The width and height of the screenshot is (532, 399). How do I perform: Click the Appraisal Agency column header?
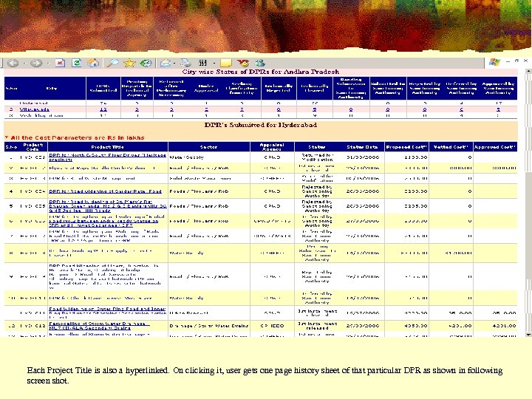272,147
